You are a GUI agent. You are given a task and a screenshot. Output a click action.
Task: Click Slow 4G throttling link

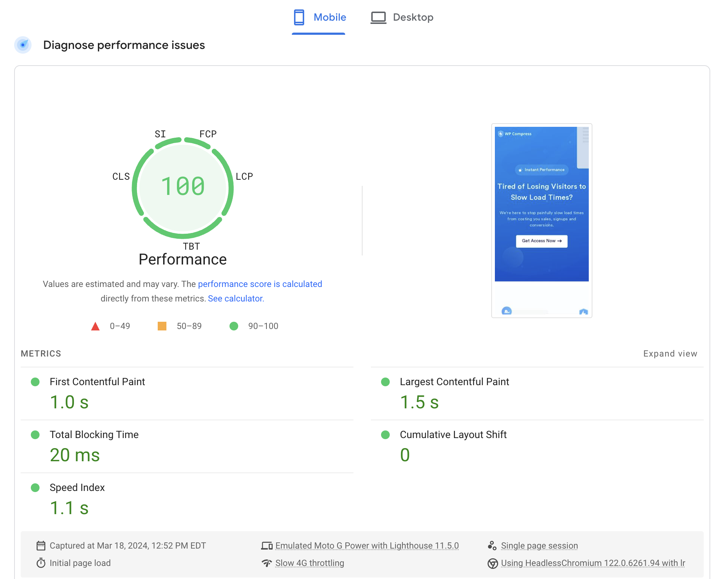pyautogui.click(x=310, y=563)
